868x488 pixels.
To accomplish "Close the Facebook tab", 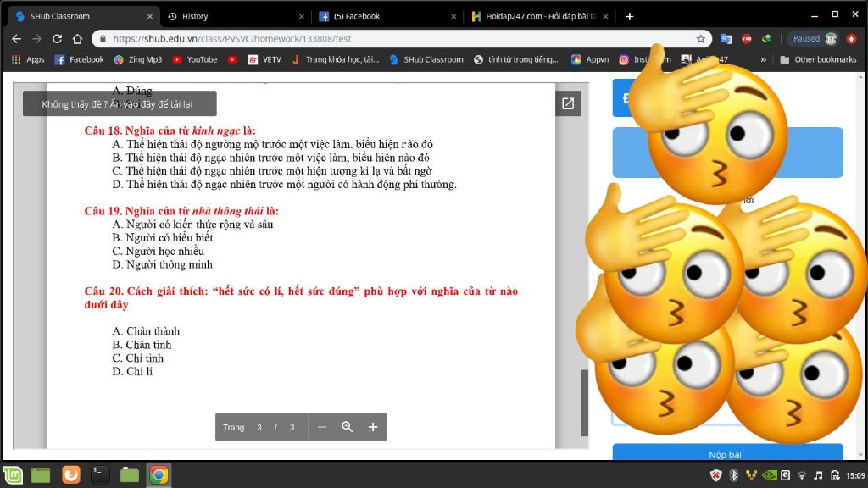I will click(x=453, y=17).
